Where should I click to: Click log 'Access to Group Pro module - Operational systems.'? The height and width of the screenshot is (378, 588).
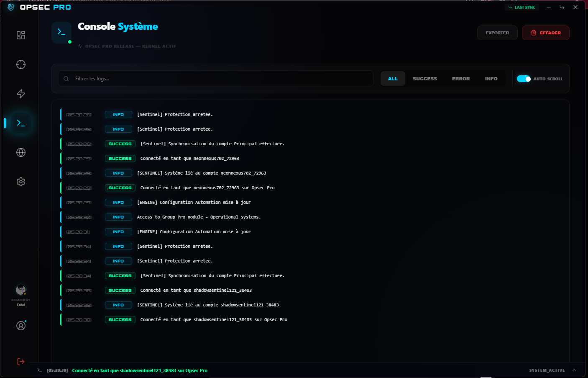coord(199,217)
